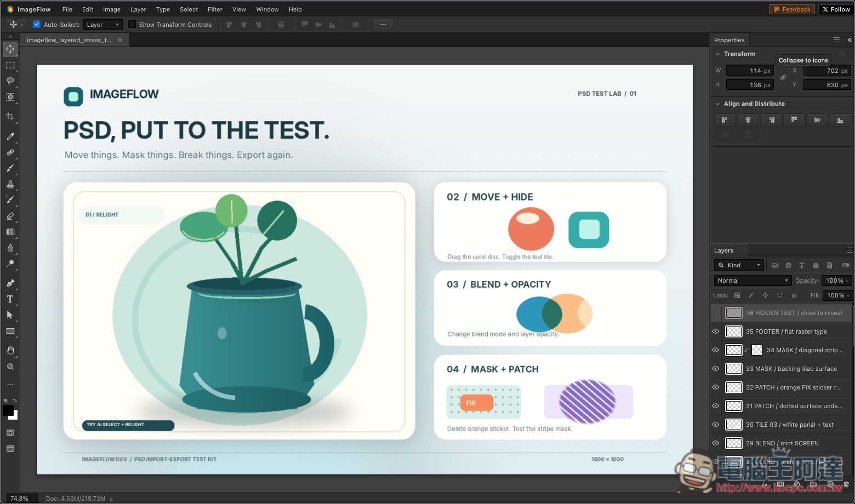Uncheck the Auto-Select checkbox
Screen dimensions: 855x504
click(x=37, y=25)
